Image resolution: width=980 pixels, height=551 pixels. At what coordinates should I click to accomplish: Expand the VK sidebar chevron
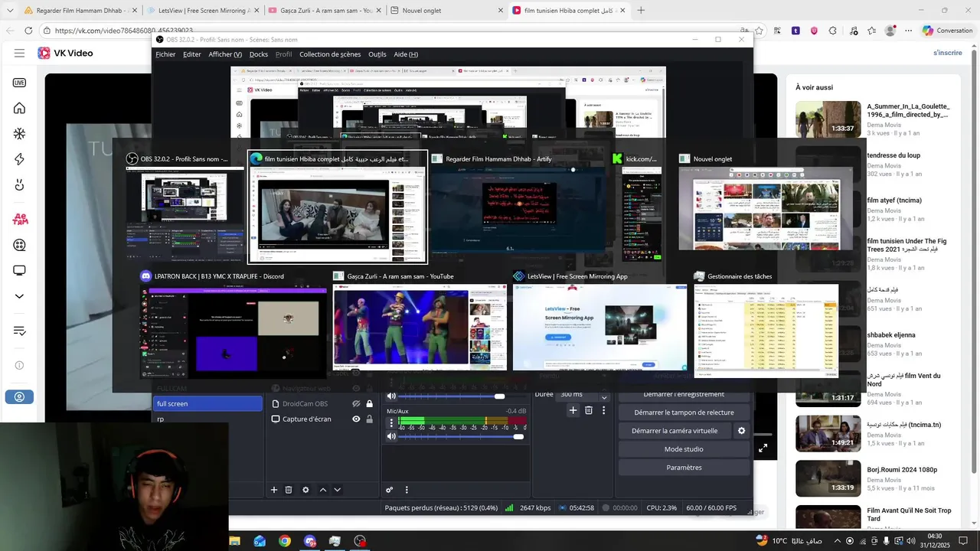[x=19, y=296]
